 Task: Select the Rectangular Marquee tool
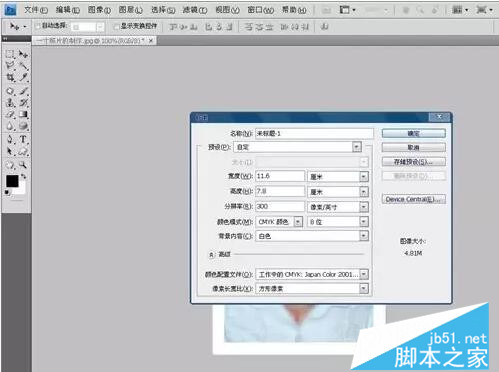click(x=10, y=54)
